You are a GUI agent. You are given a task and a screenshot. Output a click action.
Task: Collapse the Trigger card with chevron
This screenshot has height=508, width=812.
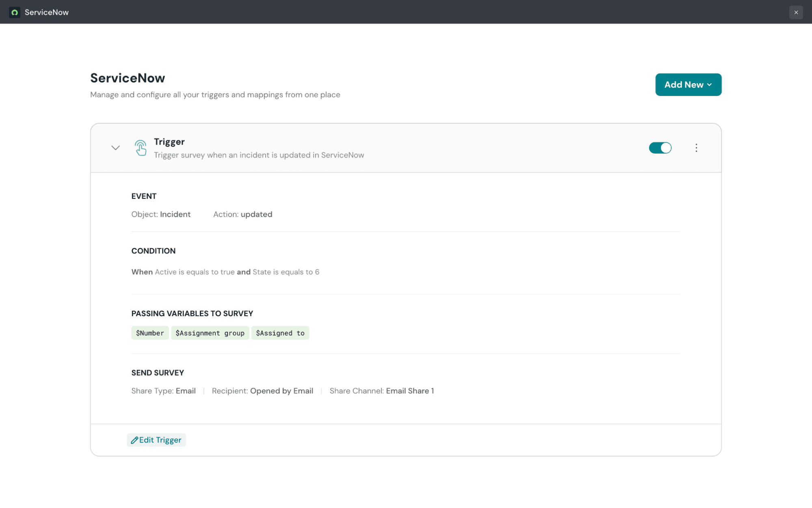(x=116, y=148)
